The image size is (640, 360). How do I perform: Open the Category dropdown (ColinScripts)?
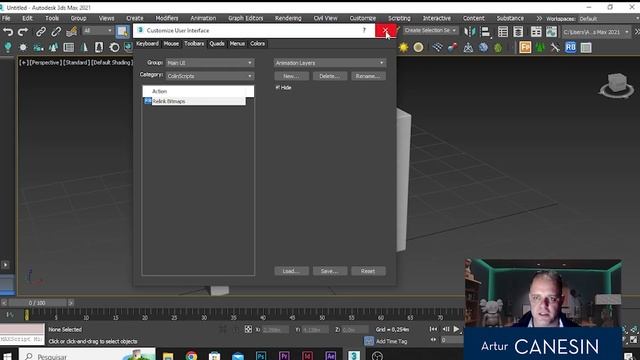[x=210, y=76]
